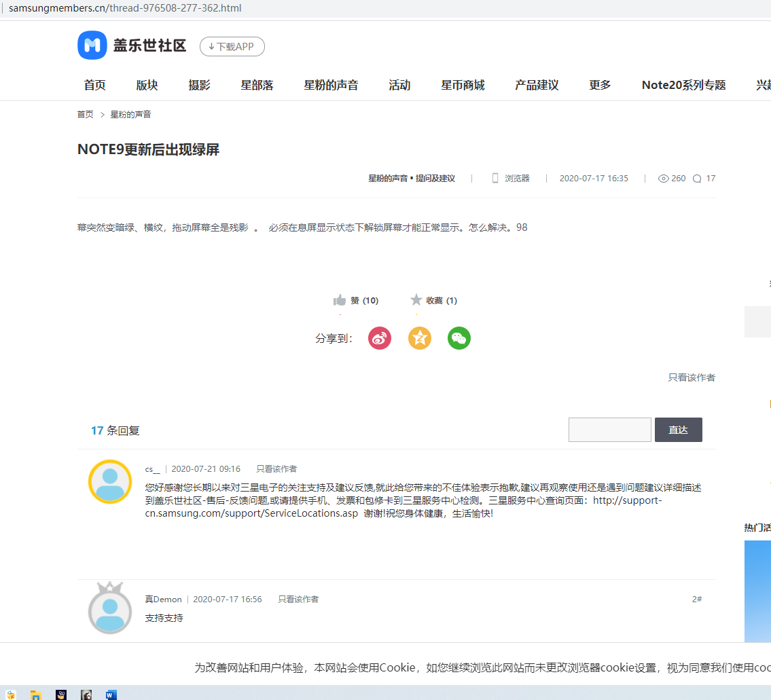This screenshot has height=700, width=771.
Task: Click the reply number input field
Action: 610,430
